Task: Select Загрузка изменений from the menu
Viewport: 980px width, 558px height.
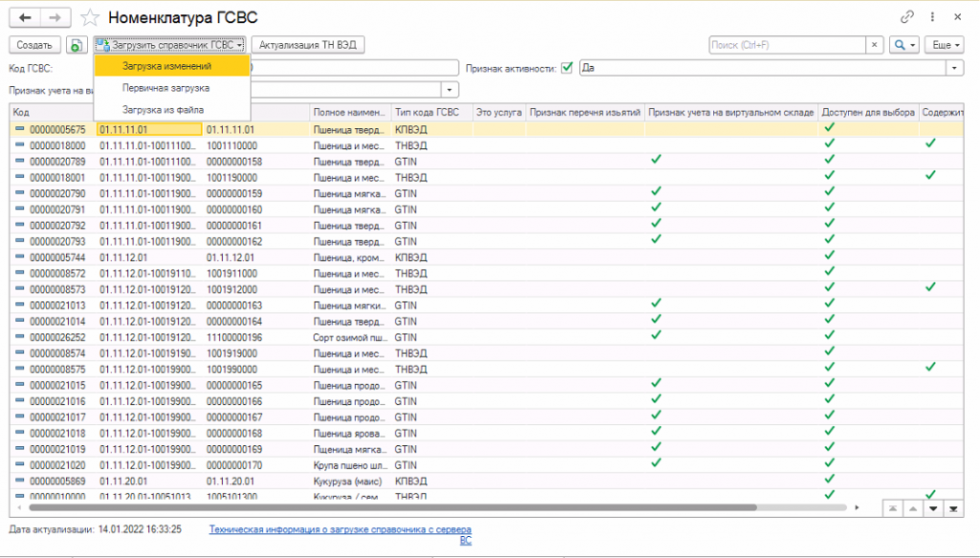Action: click(x=167, y=65)
